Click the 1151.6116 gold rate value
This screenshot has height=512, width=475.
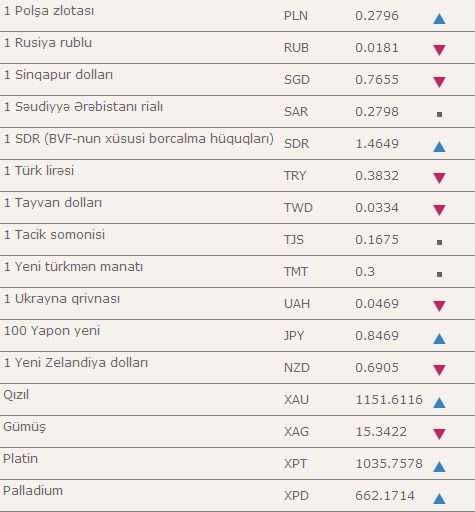(389, 399)
